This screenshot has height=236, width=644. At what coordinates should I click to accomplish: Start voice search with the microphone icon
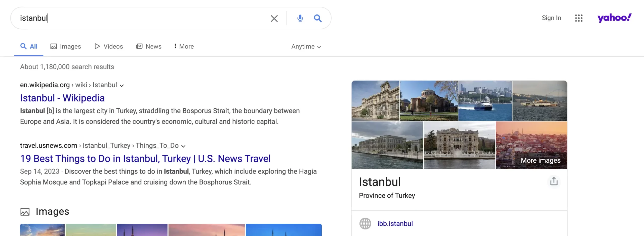(300, 18)
